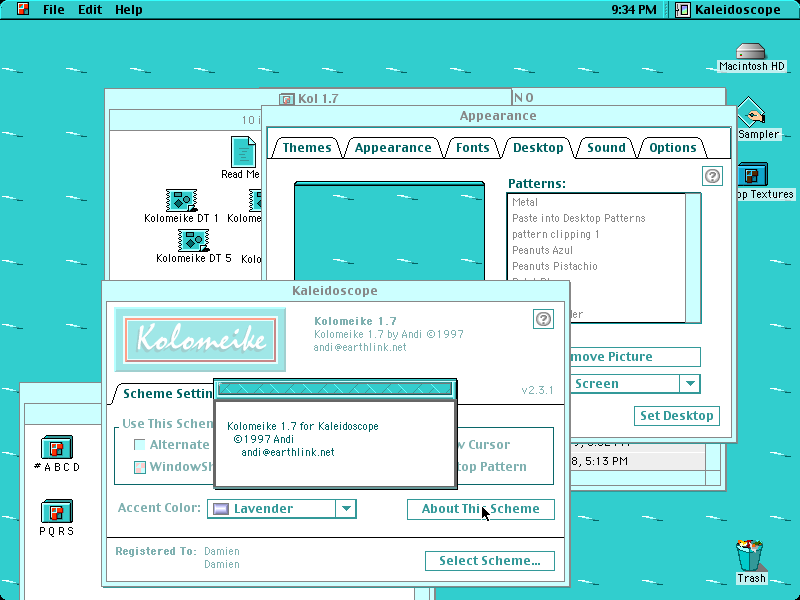
Task: Click the desktop pattern preview
Action: (389, 231)
